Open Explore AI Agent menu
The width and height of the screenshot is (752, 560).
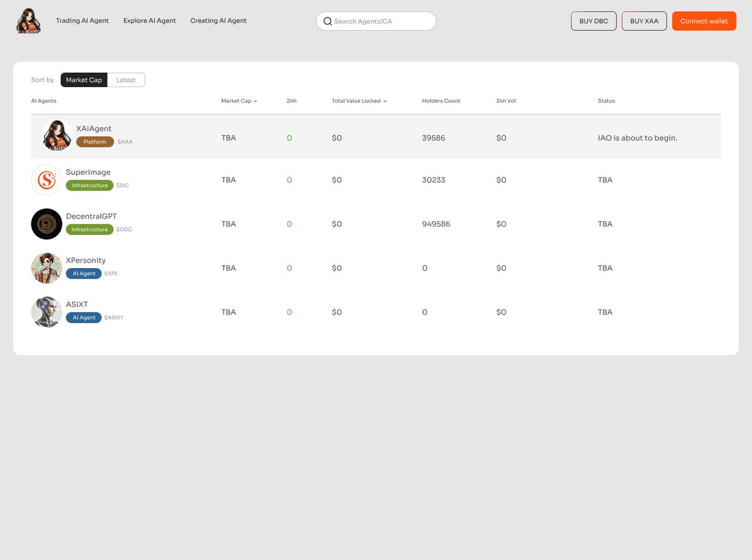click(150, 21)
